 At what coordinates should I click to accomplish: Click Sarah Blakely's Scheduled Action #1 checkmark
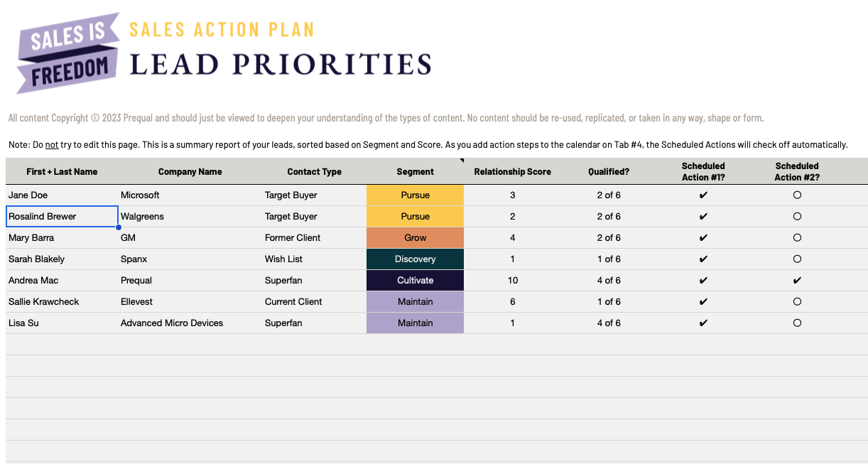(703, 259)
